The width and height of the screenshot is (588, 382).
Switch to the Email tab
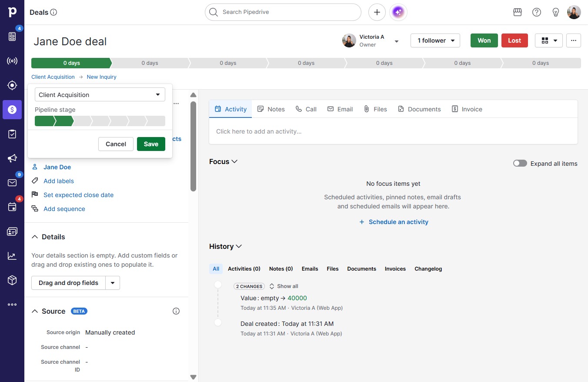(340, 109)
